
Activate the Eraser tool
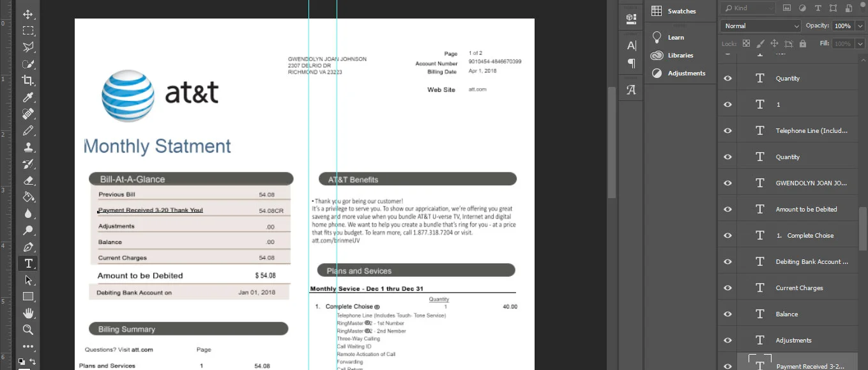(28, 180)
